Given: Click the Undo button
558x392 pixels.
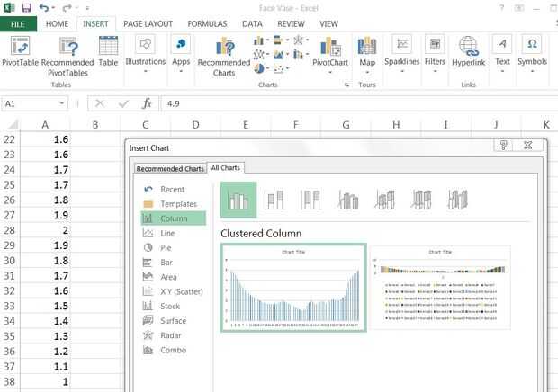Looking at the screenshot, I should [x=44, y=7].
